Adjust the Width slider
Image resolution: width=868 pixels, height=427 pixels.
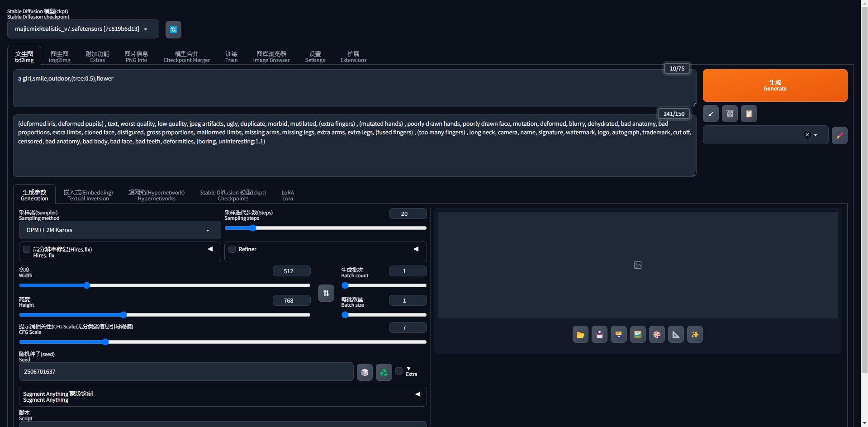165,285
